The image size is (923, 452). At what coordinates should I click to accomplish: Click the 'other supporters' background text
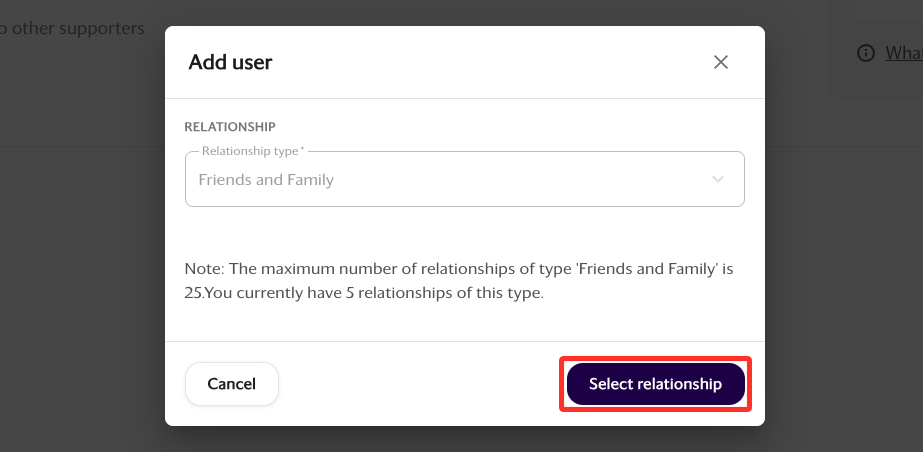75,28
